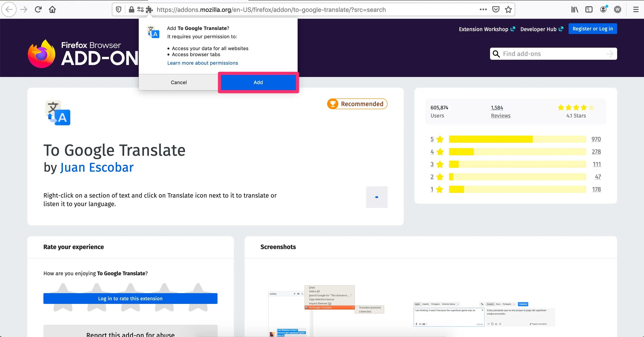
Task: Toggle the sidebar view
Action: (589, 9)
